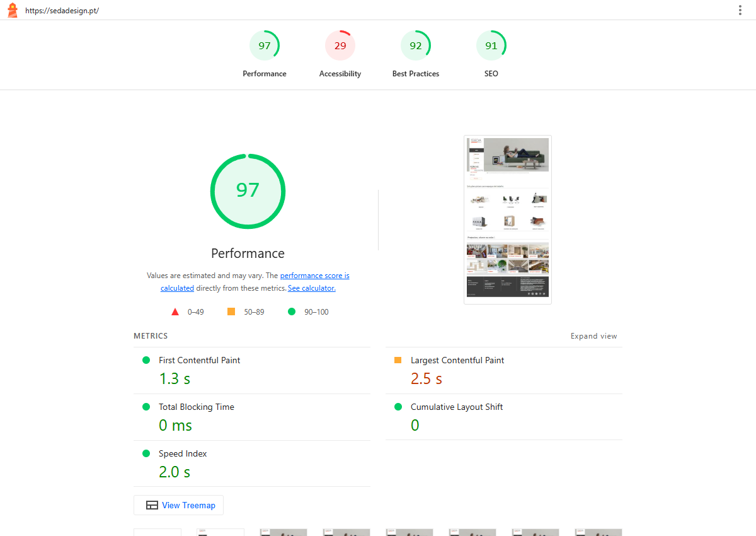Open the 'See calculator.' link
The height and width of the screenshot is (536, 756).
coord(312,288)
